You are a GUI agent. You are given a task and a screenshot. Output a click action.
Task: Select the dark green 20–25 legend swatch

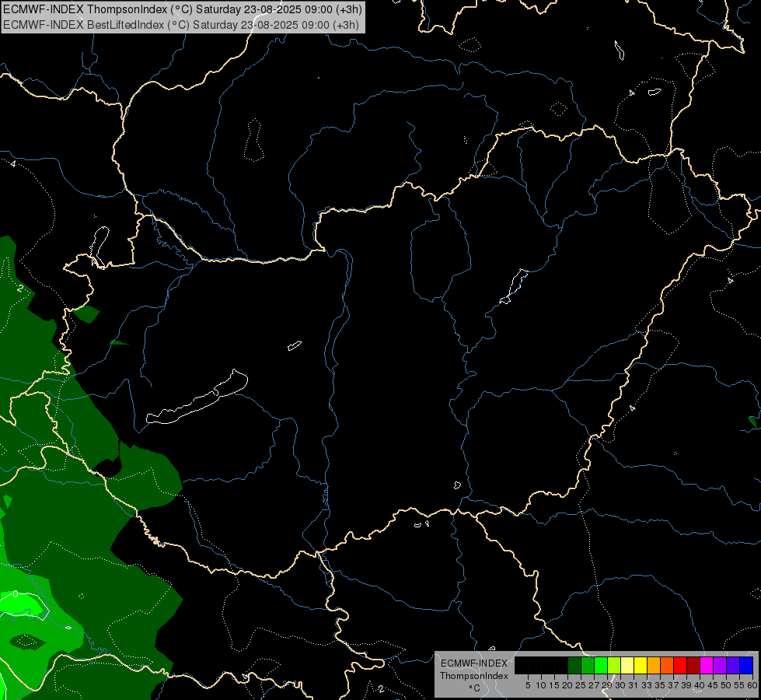point(574,665)
